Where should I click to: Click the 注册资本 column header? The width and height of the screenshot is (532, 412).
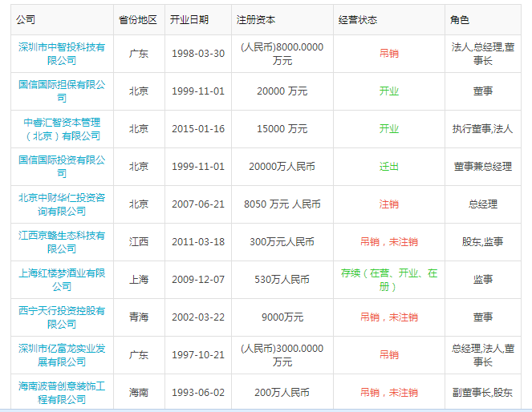pyautogui.click(x=256, y=20)
